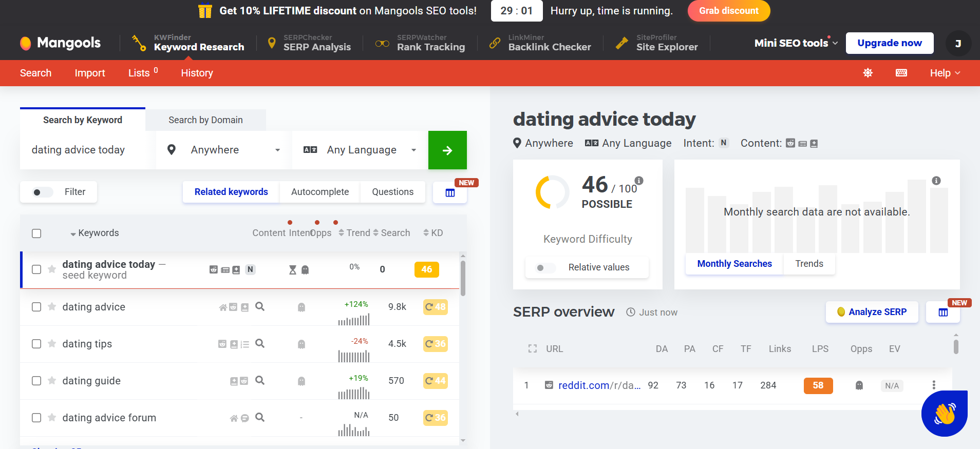The image size is (980, 449).
Task: Check the 'dating tips' row checkbox
Action: tap(36, 344)
